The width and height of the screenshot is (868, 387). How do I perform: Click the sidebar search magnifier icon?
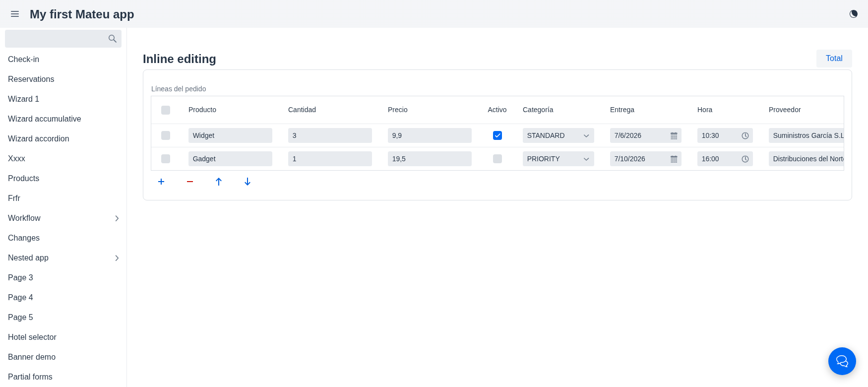[x=113, y=39]
